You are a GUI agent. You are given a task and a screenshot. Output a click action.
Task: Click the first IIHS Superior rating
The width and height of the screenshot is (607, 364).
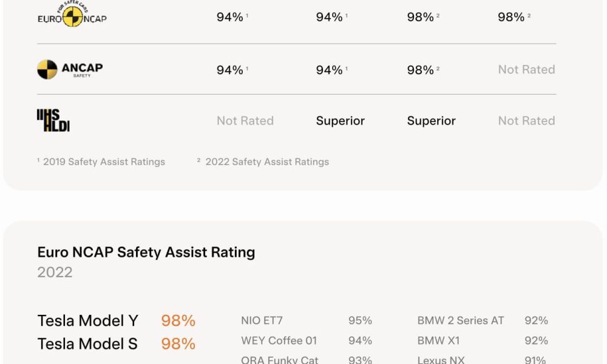click(x=341, y=121)
